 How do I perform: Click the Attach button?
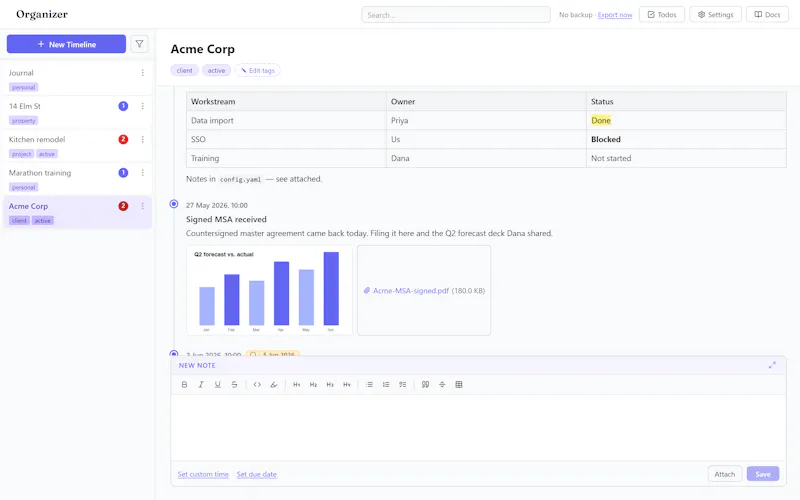point(724,474)
